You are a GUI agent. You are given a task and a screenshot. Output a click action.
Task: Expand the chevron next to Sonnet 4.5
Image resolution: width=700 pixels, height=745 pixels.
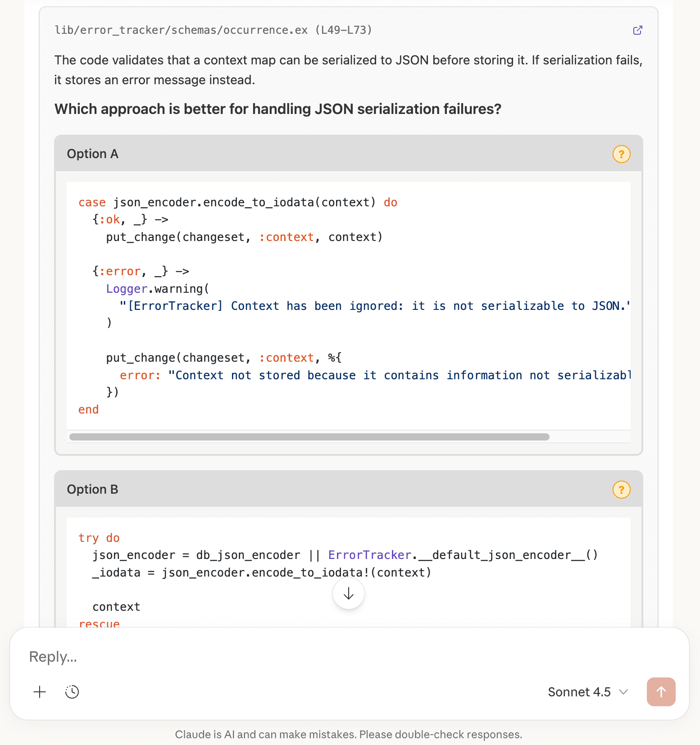623,692
